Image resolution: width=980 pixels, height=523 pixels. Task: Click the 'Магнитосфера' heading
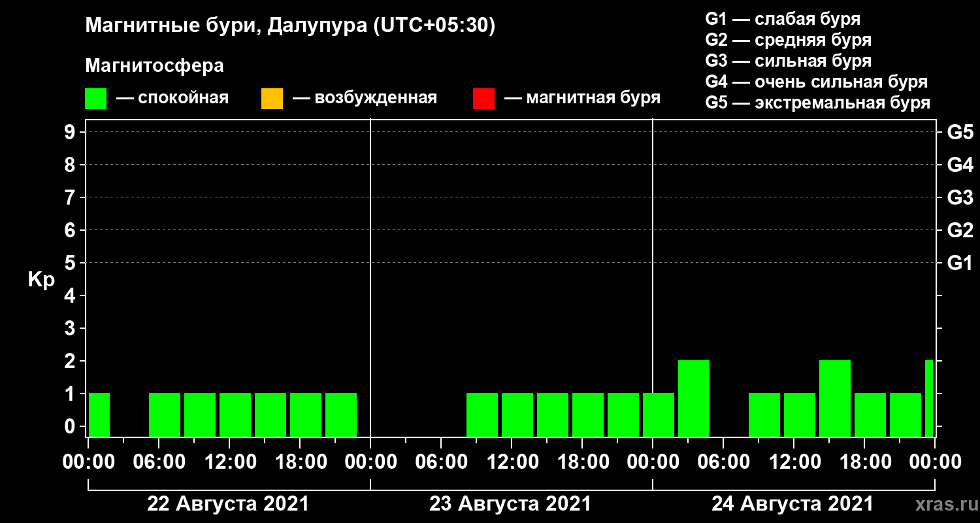[154, 66]
